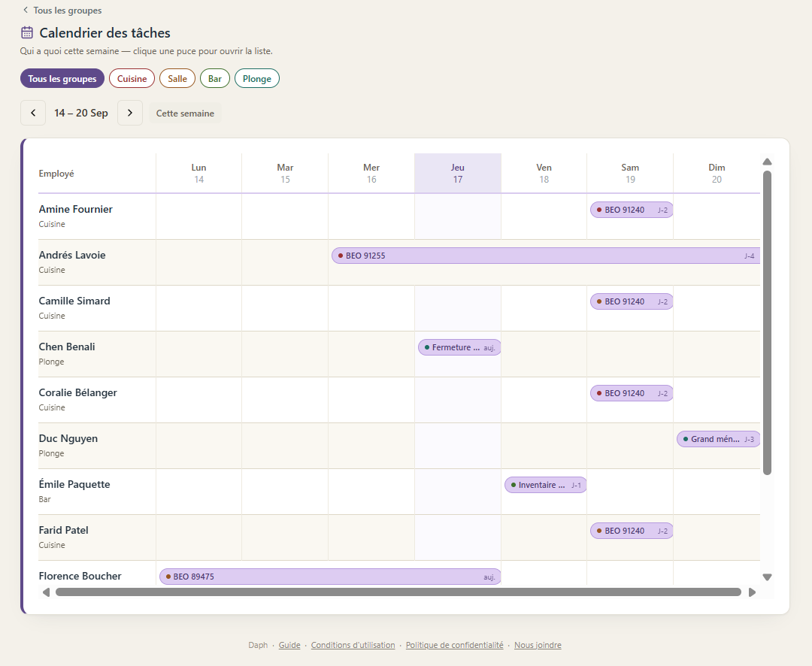Open Conditions d'utilisation link
This screenshot has width=812, height=666.
tap(353, 645)
